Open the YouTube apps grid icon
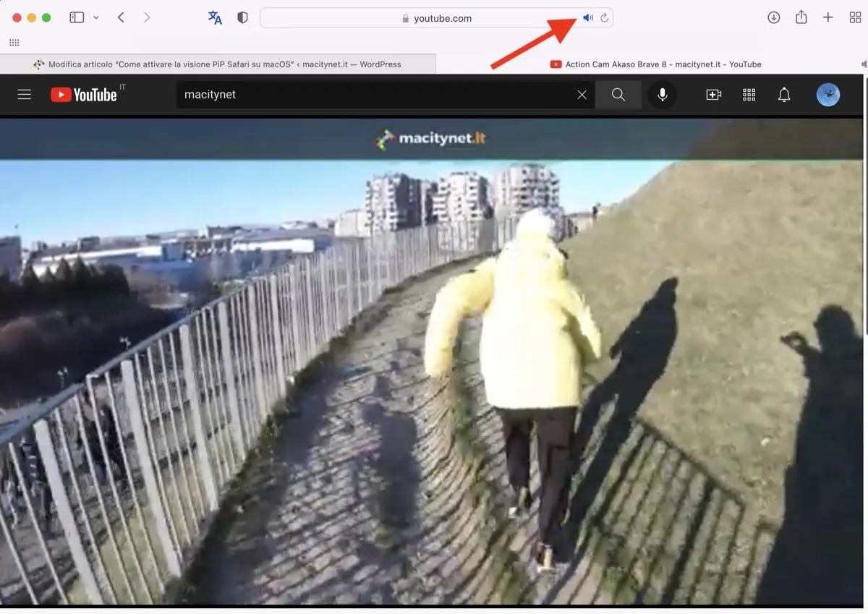Viewport: 868px width, 614px height. [749, 94]
